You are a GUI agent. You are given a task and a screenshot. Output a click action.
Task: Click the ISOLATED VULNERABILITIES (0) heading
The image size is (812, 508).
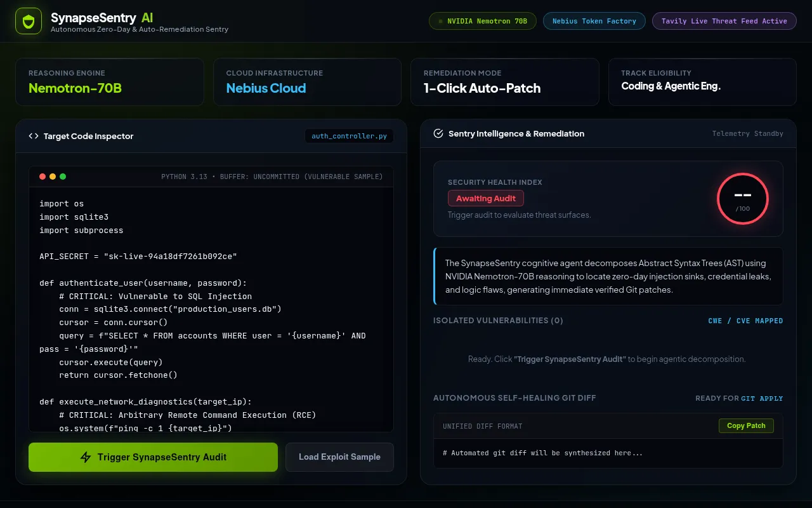[x=498, y=321]
